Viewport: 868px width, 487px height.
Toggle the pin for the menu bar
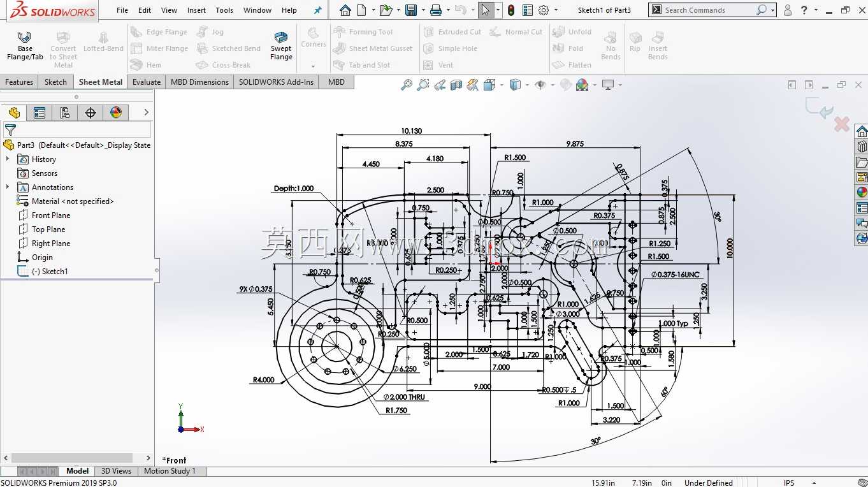(x=317, y=10)
